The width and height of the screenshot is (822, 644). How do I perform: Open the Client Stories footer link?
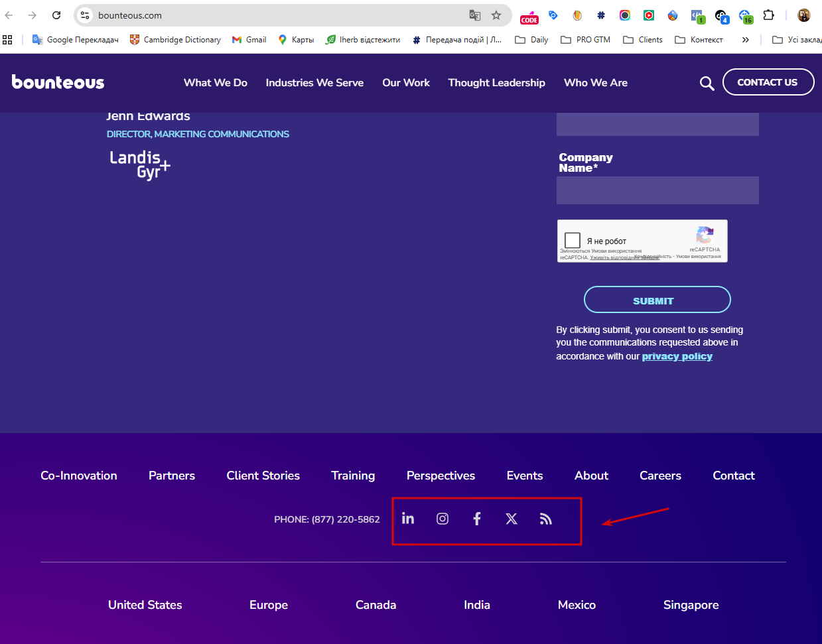tap(263, 476)
